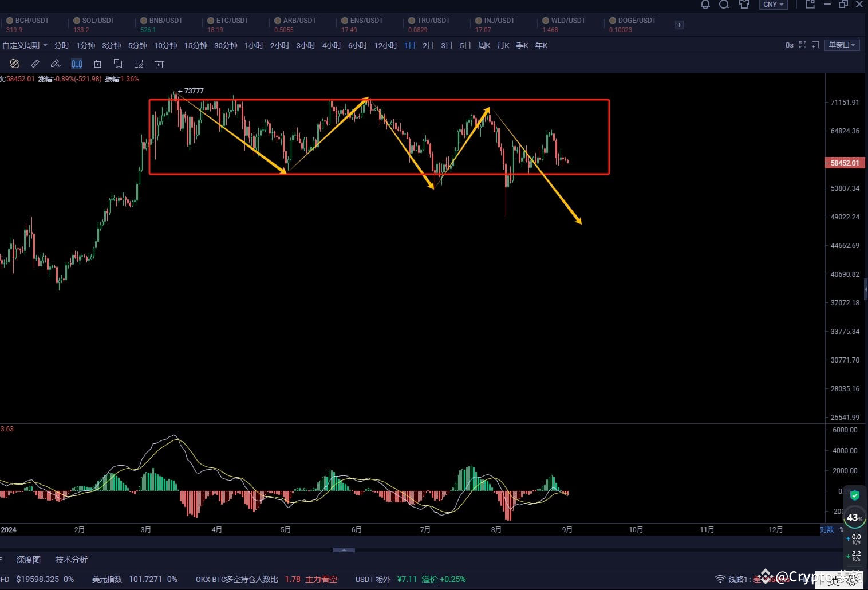
Task: Click the add chart window icon
Action: click(x=815, y=45)
